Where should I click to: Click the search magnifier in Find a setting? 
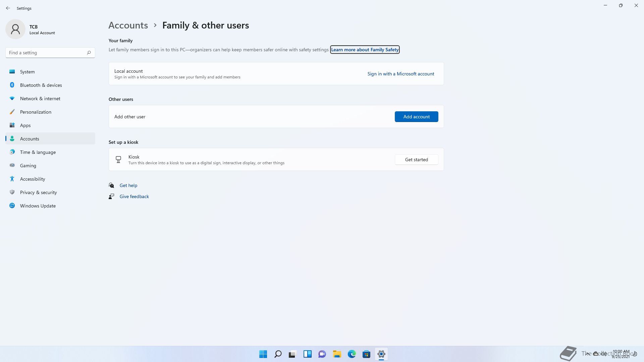(89, 53)
